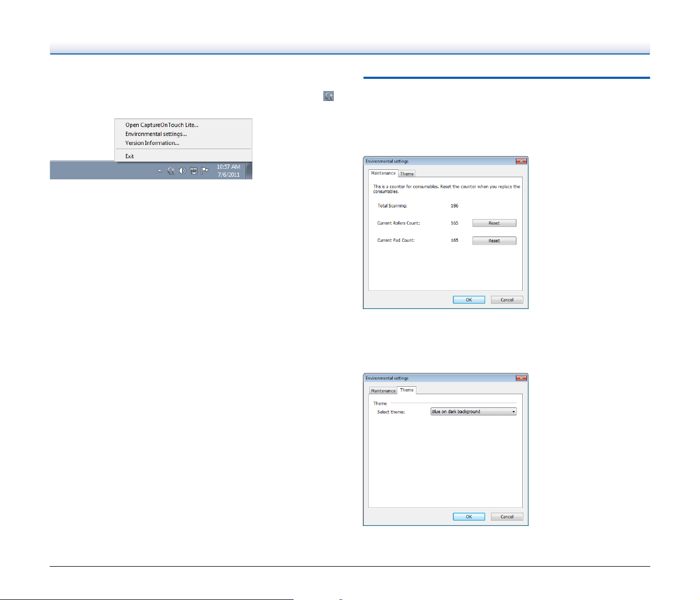Show hidden tray icons arrow
The height and width of the screenshot is (600, 700).
(159, 171)
